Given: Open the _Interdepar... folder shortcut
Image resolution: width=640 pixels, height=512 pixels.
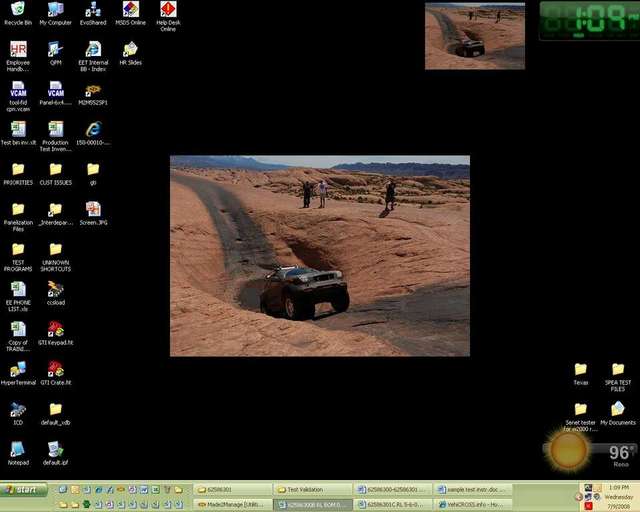Looking at the screenshot, I should coord(56,213).
